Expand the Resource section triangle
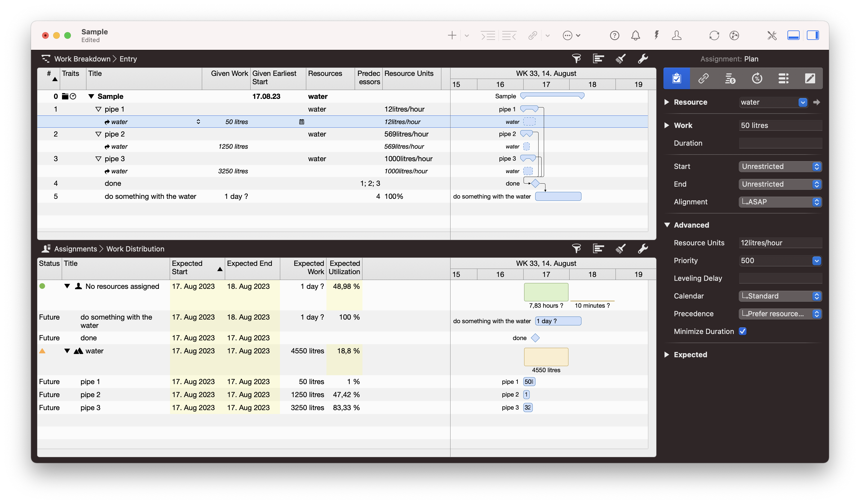Screen dimensions: 860x504 tap(666, 102)
